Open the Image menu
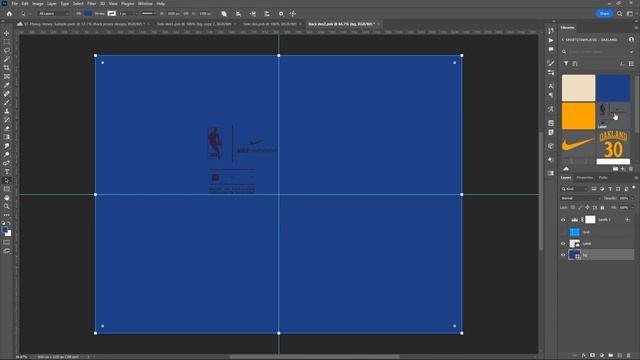Image resolution: width=640 pixels, height=360 pixels. [x=38, y=4]
